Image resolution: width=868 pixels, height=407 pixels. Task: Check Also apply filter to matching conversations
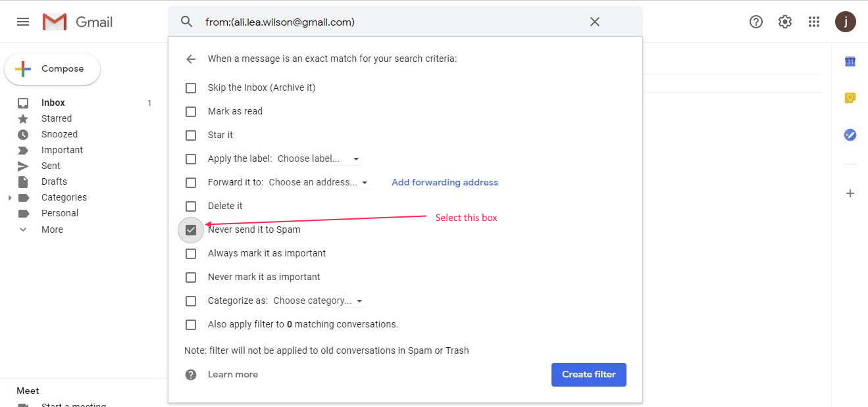[x=191, y=324]
